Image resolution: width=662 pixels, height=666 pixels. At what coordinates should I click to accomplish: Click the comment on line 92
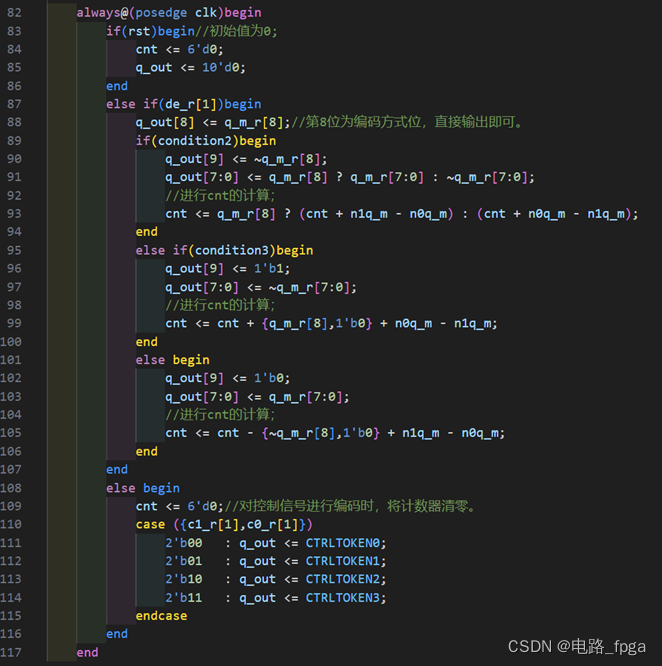point(220,196)
